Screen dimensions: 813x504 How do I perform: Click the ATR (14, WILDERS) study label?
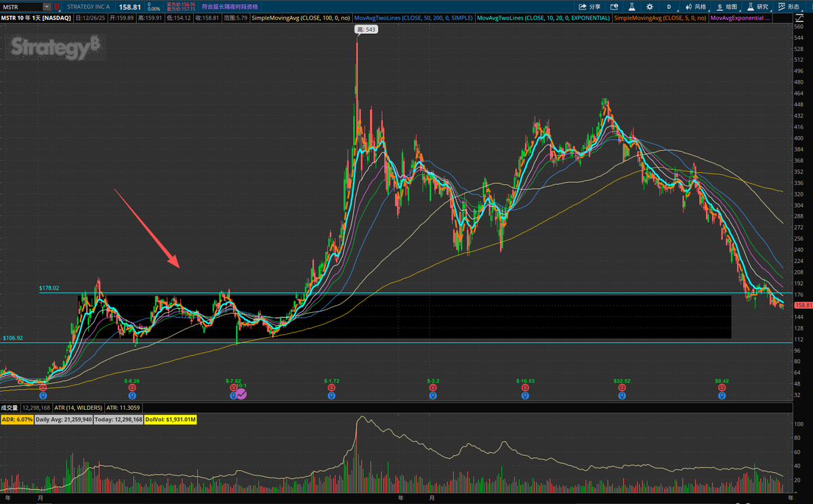(78, 408)
